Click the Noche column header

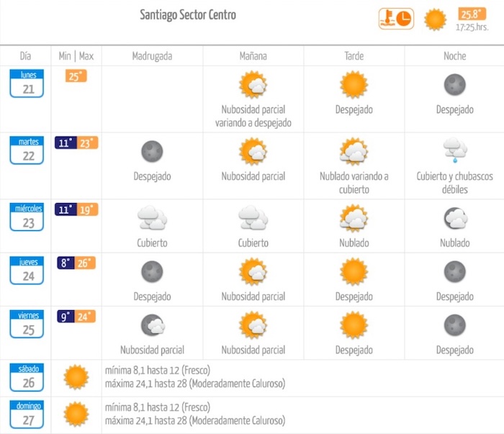pyautogui.click(x=455, y=56)
